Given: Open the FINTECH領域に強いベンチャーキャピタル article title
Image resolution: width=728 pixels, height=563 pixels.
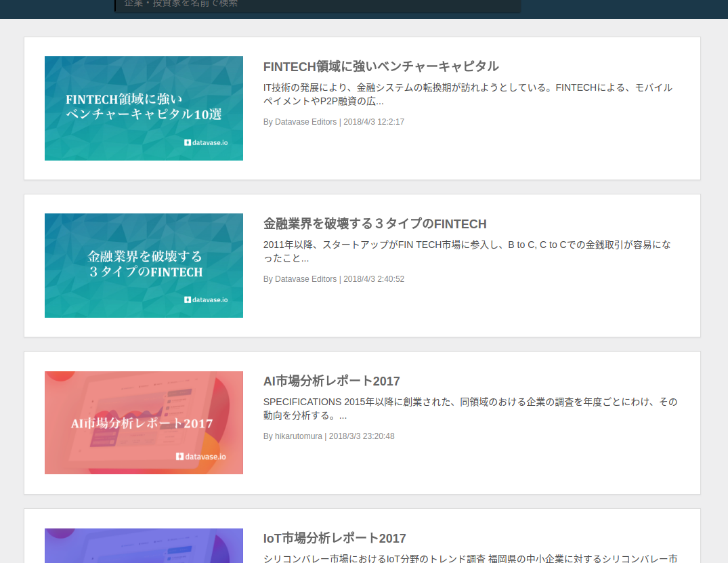Looking at the screenshot, I should pos(381,66).
